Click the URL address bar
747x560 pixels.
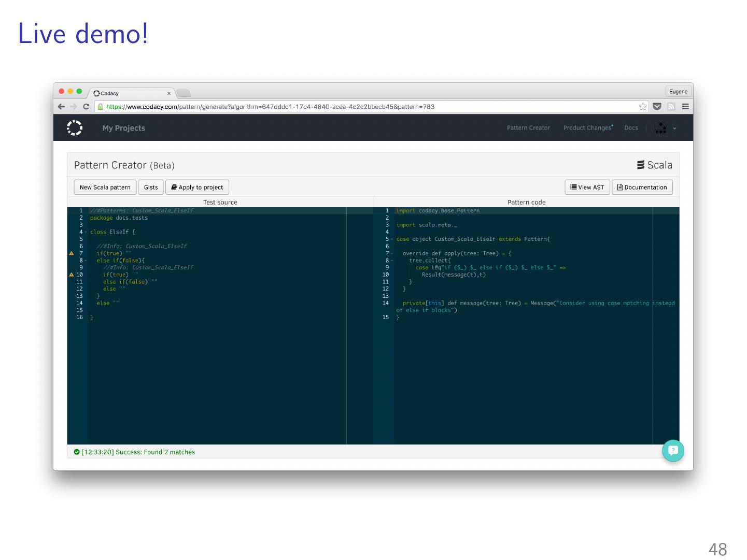[363, 107]
